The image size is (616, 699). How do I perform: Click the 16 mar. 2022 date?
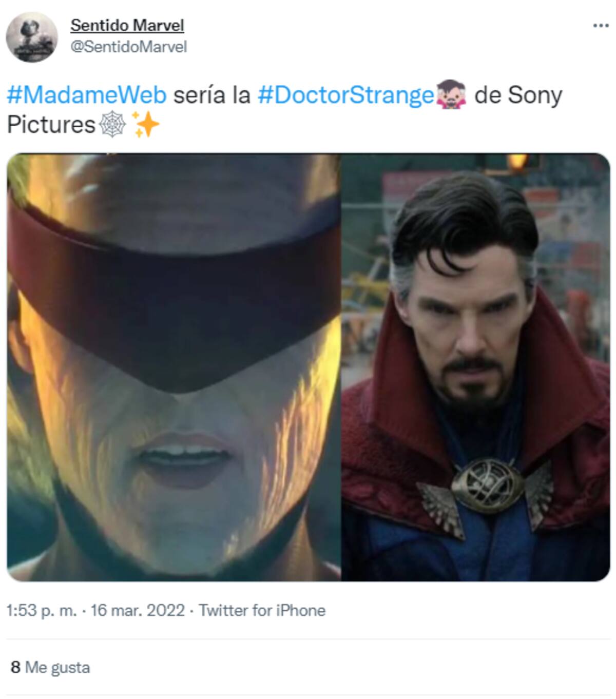pos(137,610)
